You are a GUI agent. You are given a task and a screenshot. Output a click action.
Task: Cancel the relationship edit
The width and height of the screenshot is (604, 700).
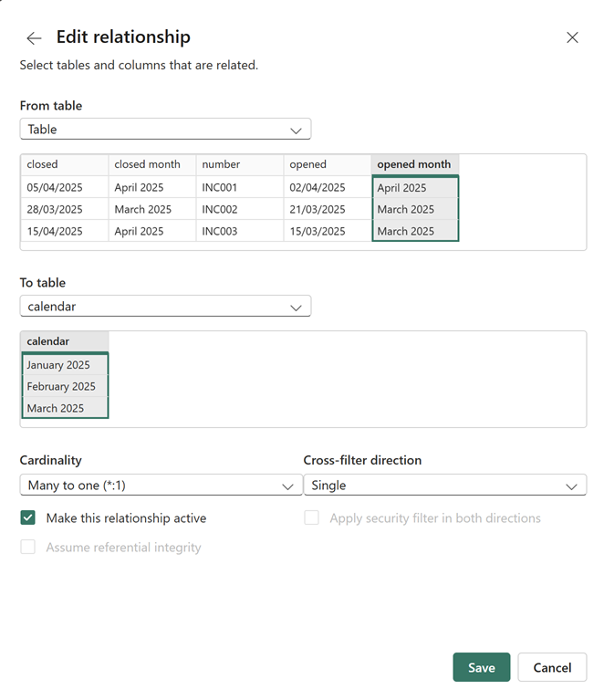click(x=552, y=667)
